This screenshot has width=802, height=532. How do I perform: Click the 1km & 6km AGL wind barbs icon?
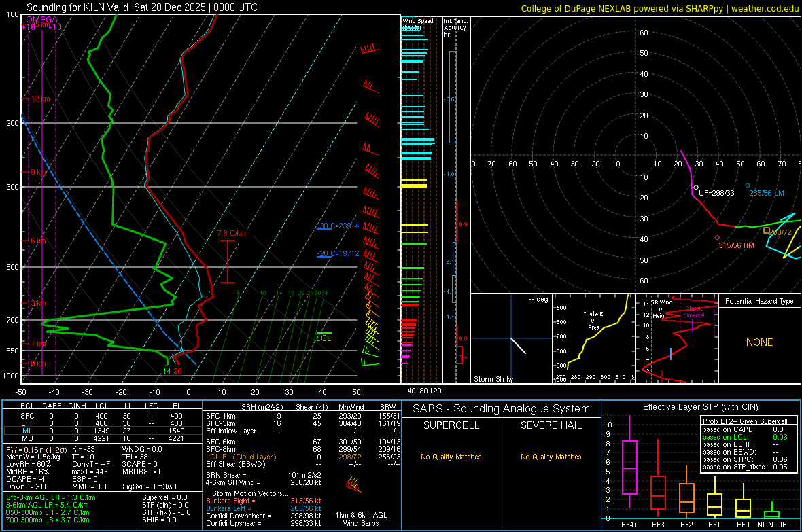353,485
